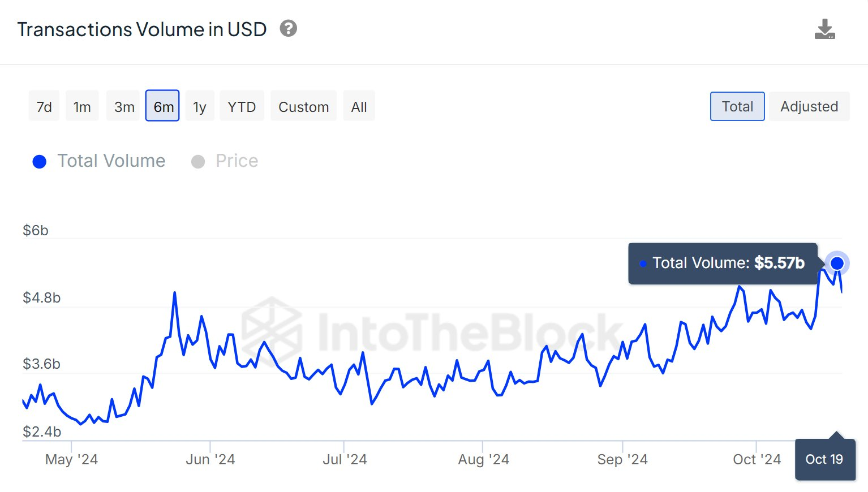Viewport: 868px width, 492px height.
Task: Show All historical data
Action: pos(359,106)
